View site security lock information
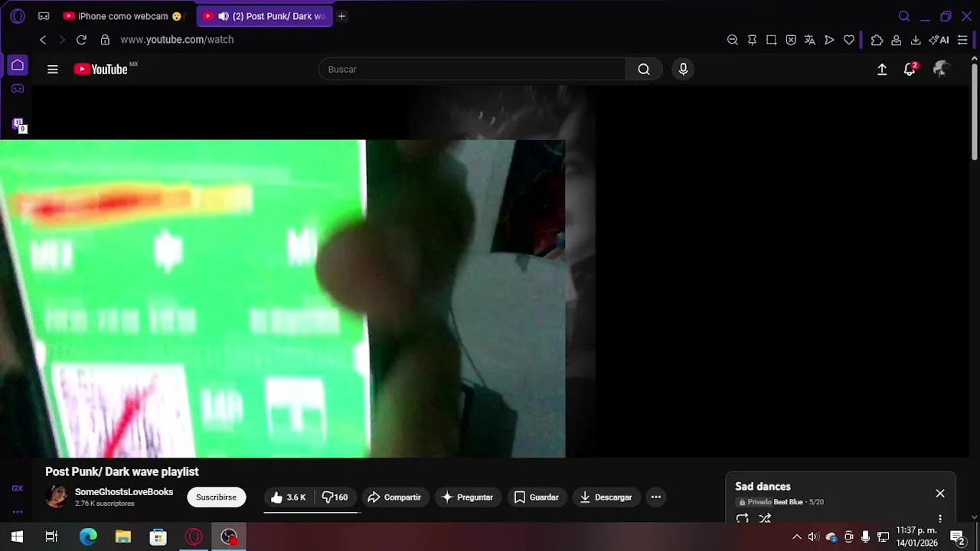 click(x=105, y=40)
